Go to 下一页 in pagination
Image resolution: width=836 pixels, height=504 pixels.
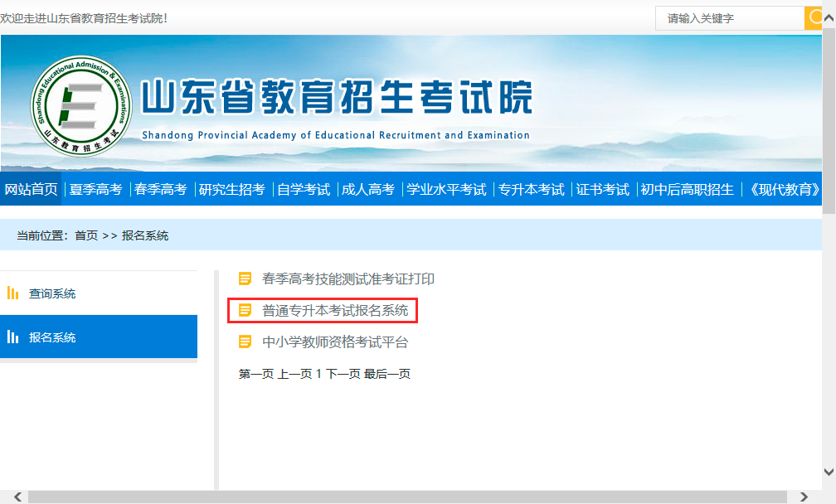(343, 374)
